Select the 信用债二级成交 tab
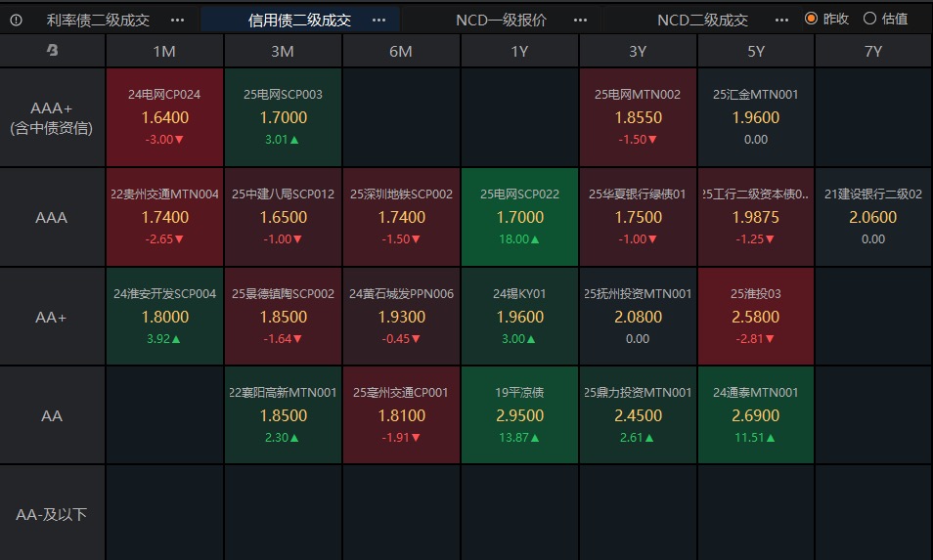The image size is (933, 560). point(299,21)
